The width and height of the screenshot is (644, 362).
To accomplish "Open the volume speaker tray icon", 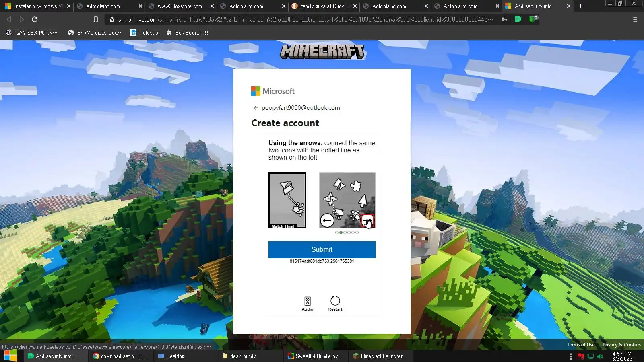I will pos(600,356).
